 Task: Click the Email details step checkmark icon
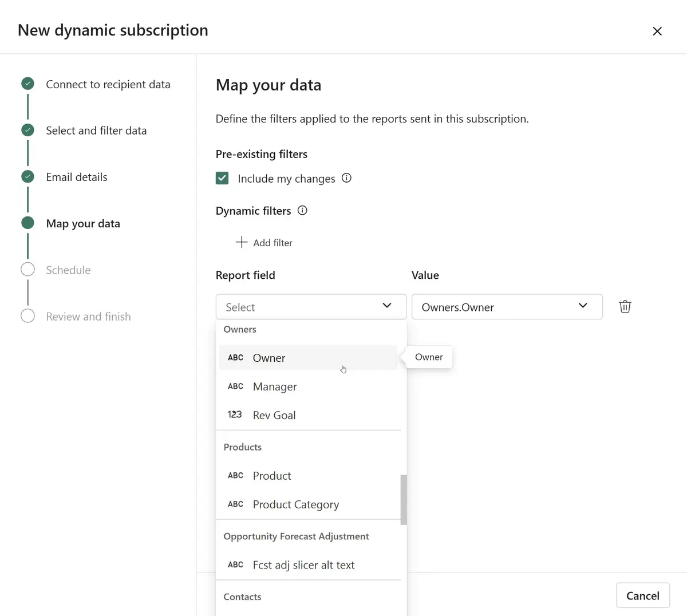27,177
